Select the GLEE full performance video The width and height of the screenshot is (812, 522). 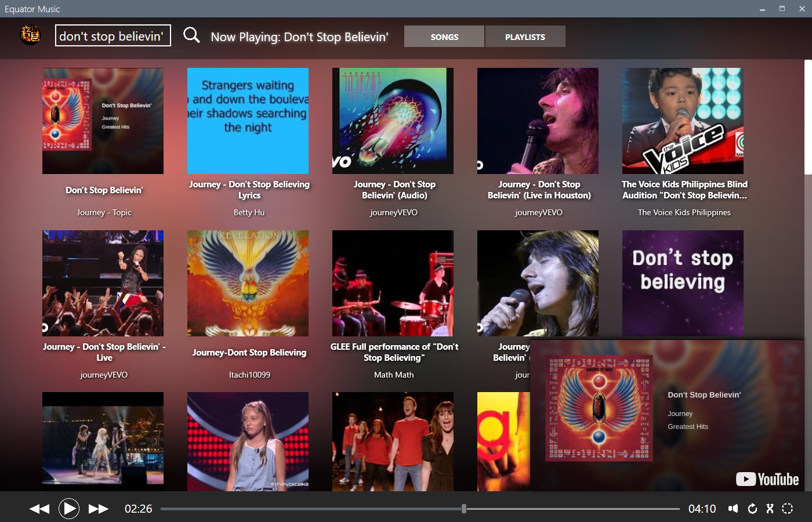[x=393, y=283]
